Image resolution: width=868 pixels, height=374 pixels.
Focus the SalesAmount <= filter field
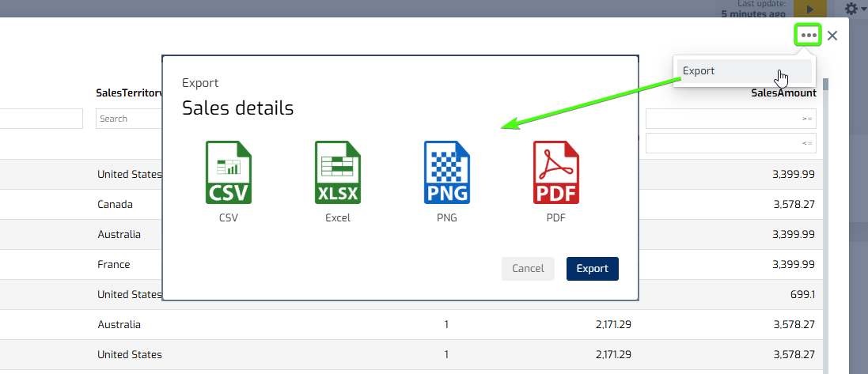point(730,143)
